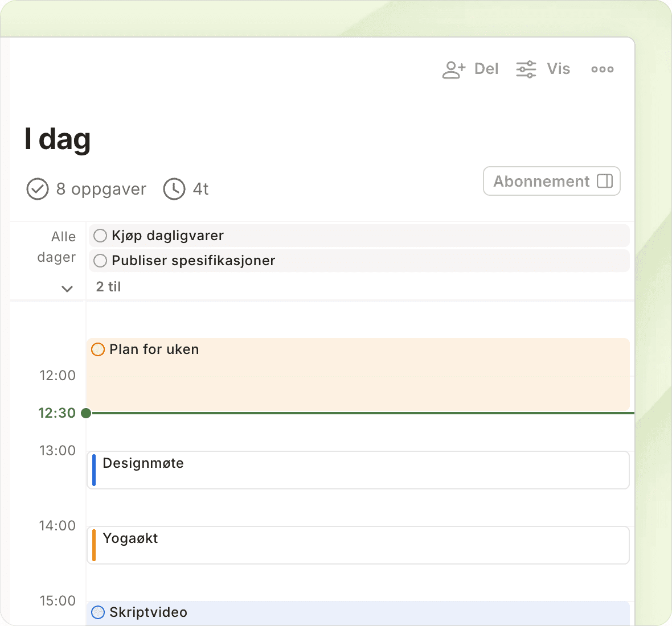Click the checkmark circle tasks icon
This screenshot has width=672, height=626.
[38, 189]
